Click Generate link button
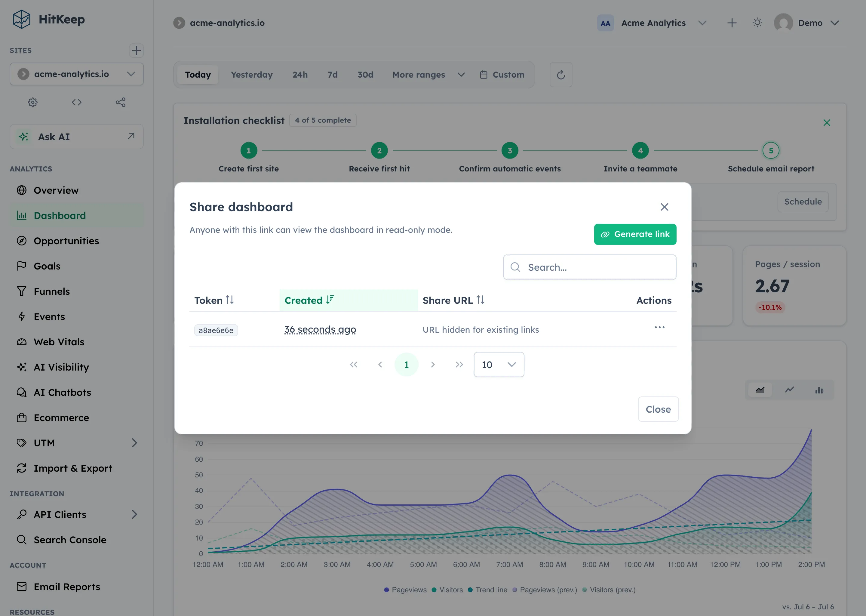Viewport: 866px width, 616px height. click(x=635, y=234)
